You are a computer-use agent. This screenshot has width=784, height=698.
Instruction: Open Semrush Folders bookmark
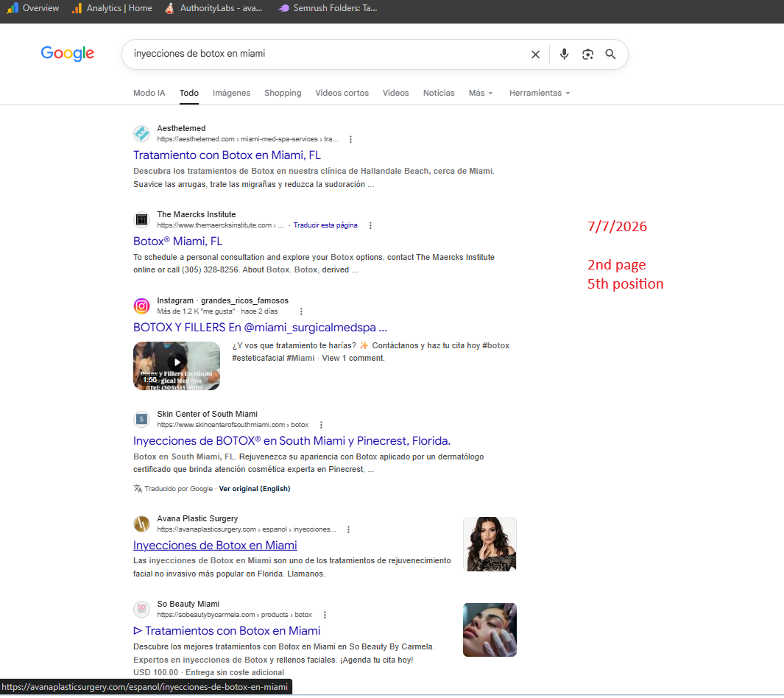(328, 8)
